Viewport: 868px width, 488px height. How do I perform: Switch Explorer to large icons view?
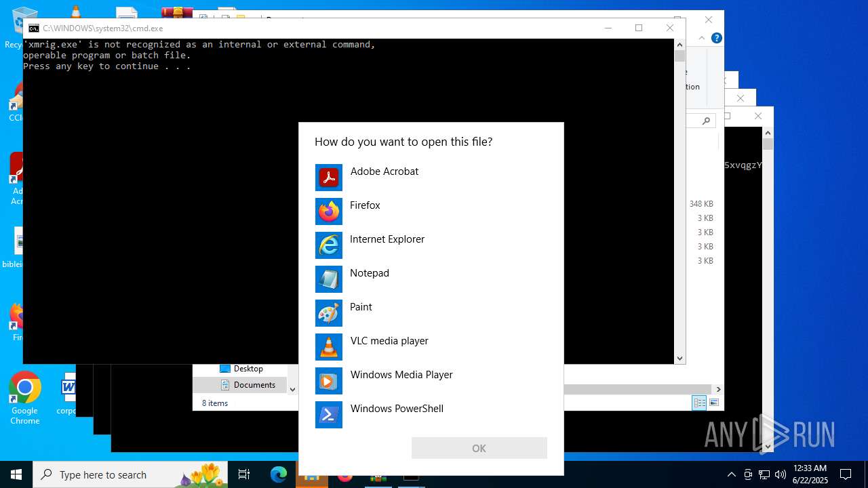714,403
